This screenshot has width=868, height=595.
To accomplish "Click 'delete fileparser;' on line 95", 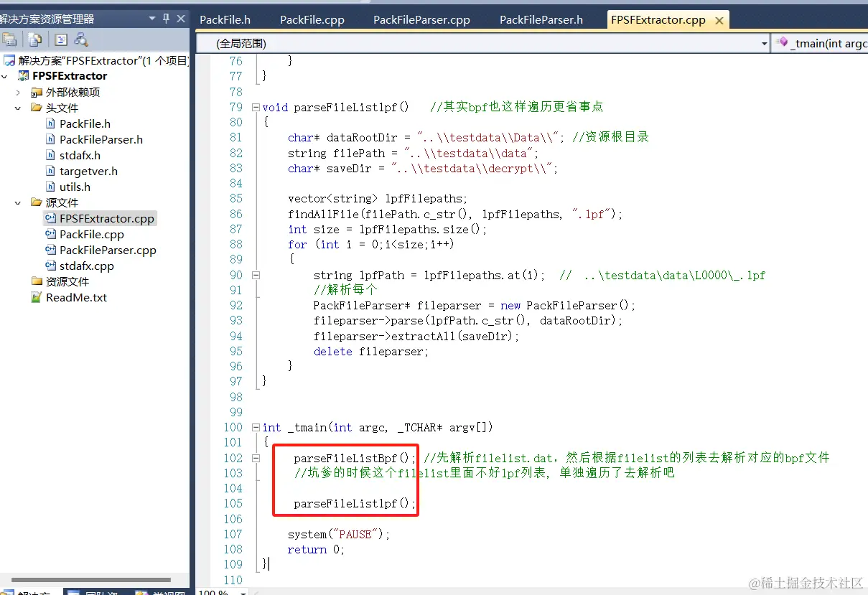I will point(371,352).
